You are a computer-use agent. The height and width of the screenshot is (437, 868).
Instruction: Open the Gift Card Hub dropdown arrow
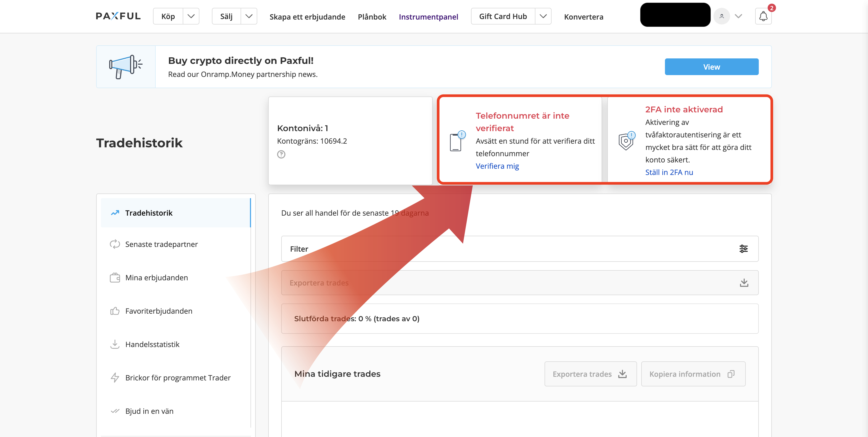click(x=543, y=16)
